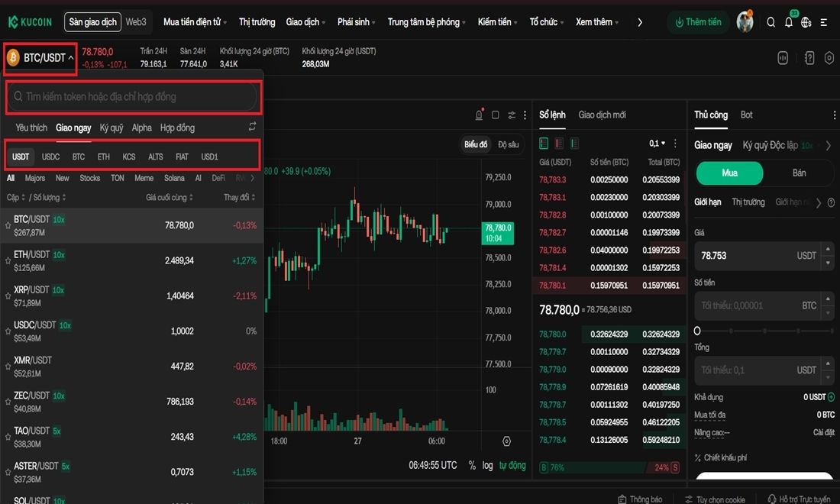The width and height of the screenshot is (840, 504).
Task: Click the Thêm tiền deposit button
Action: coord(697,22)
